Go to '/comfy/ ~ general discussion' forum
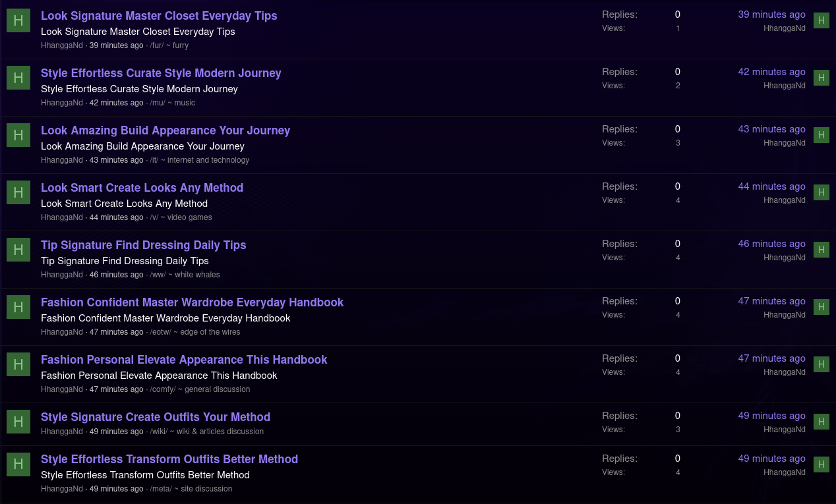Image resolution: width=836 pixels, height=504 pixels. 200,389
